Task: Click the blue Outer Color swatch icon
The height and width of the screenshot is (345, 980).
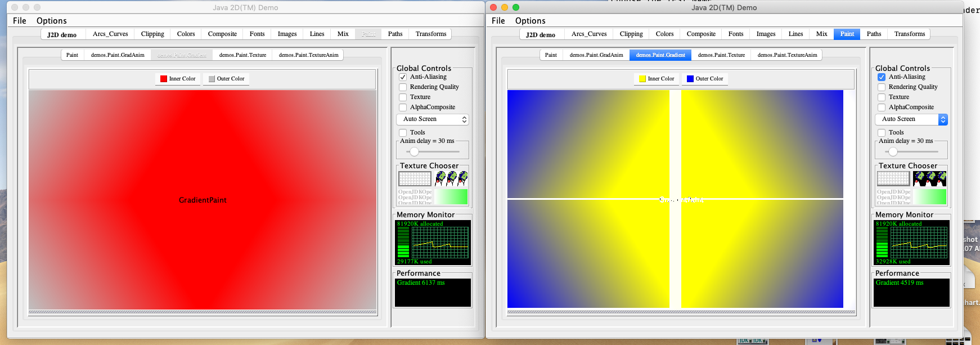Action: (x=690, y=79)
